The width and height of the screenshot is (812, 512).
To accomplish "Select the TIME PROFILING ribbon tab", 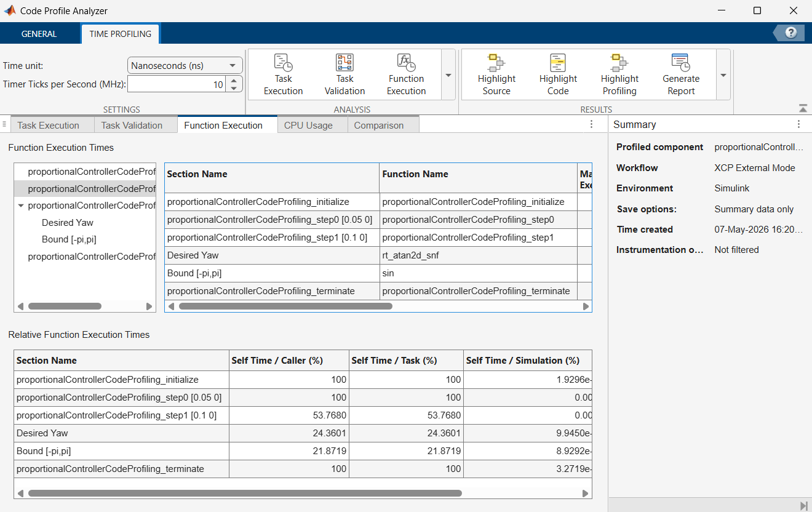I will pyautogui.click(x=121, y=34).
